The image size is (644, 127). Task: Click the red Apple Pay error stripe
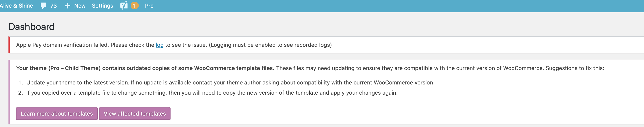pyautogui.click(x=9, y=45)
